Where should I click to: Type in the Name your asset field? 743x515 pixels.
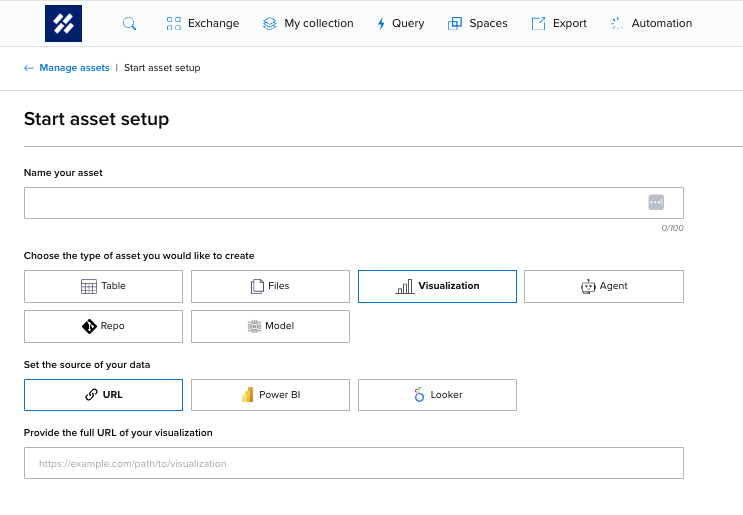[x=330, y=203]
